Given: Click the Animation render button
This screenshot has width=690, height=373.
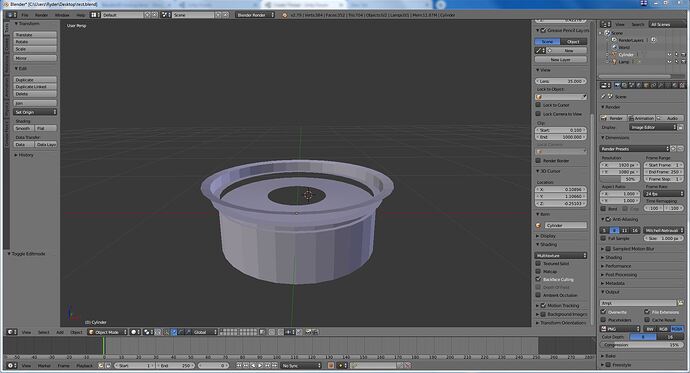Looking at the screenshot, I should 641,118.
